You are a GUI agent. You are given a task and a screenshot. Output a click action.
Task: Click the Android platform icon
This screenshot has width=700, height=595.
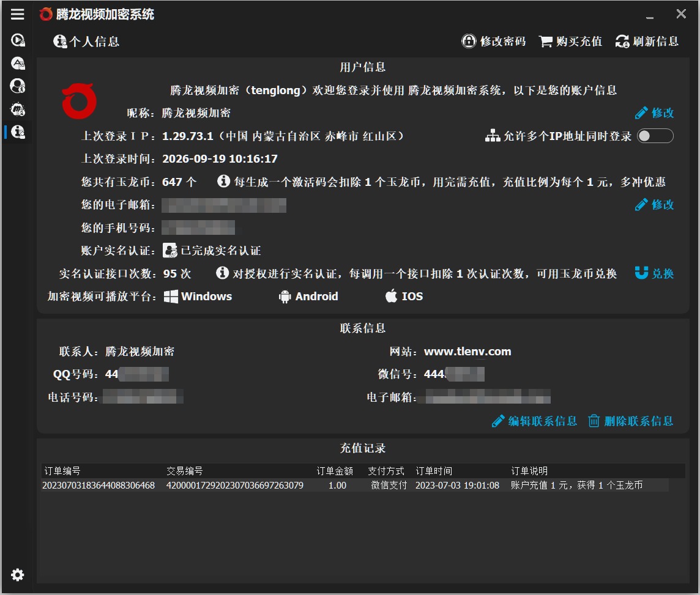click(285, 297)
